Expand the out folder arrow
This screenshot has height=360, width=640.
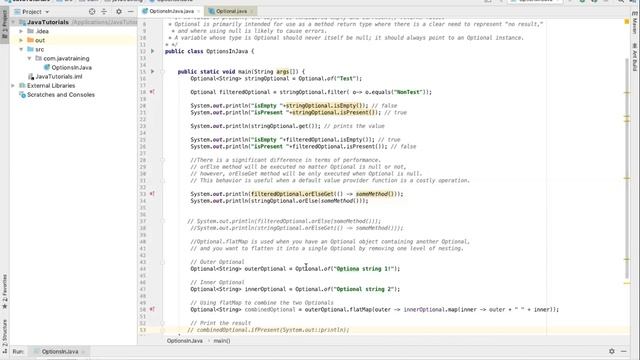[21, 40]
